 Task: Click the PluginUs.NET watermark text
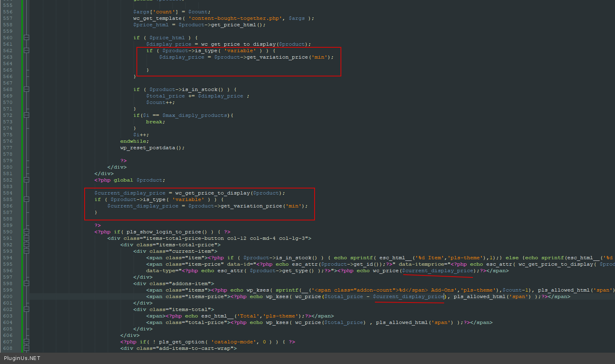pos(22,358)
